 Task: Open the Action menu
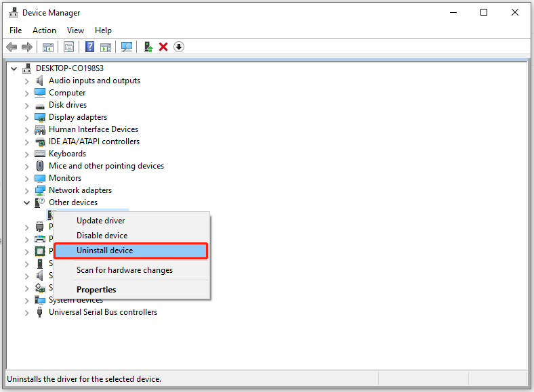(x=44, y=30)
